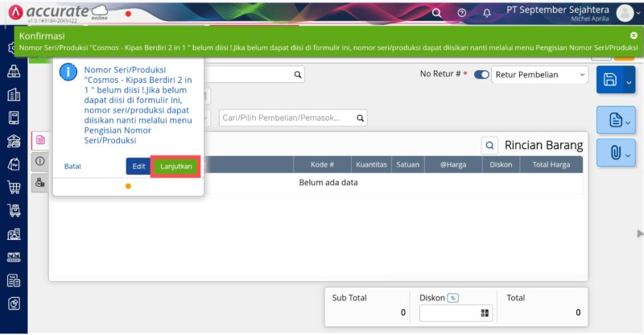Toggle the Diskon percent button
This screenshot has height=335, width=644.
click(x=453, y=298)
